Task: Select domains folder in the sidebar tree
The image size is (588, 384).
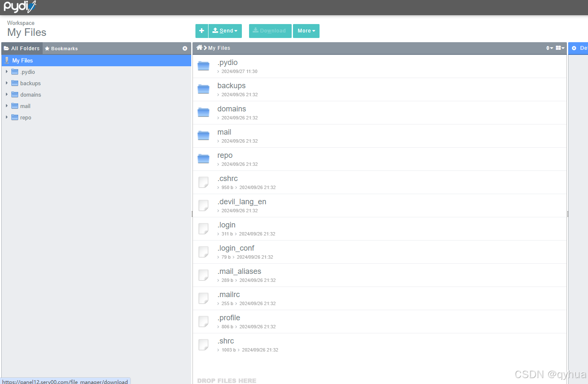Action: click(x=30, y=95)
